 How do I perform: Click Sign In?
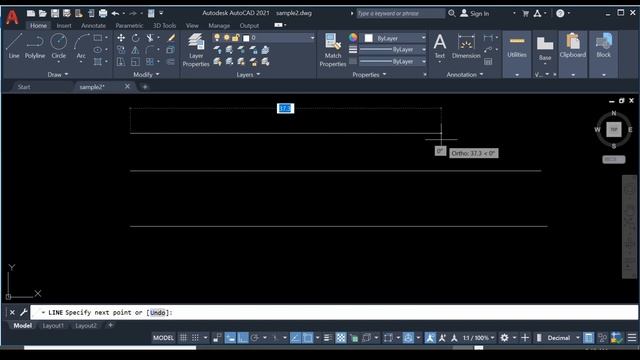click(x=475, y=13)
